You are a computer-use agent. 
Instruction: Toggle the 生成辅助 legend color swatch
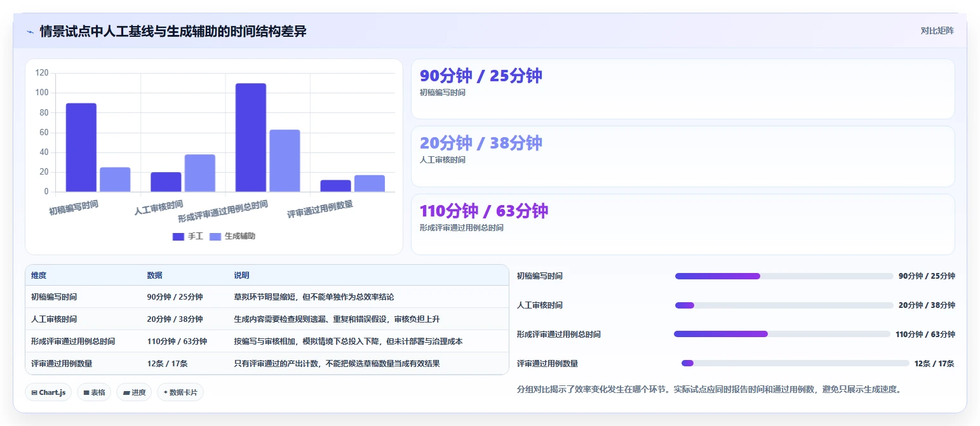tap(215, 236)
